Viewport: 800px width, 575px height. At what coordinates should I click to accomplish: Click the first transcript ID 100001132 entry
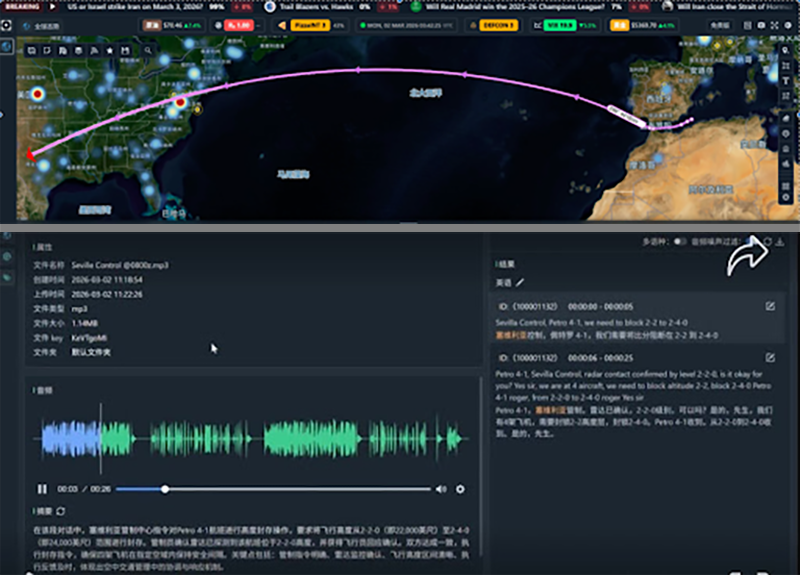528,306
